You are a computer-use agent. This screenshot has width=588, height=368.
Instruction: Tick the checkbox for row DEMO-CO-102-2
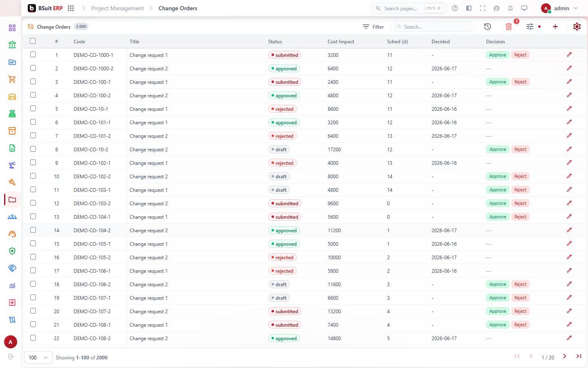point(33,176)
